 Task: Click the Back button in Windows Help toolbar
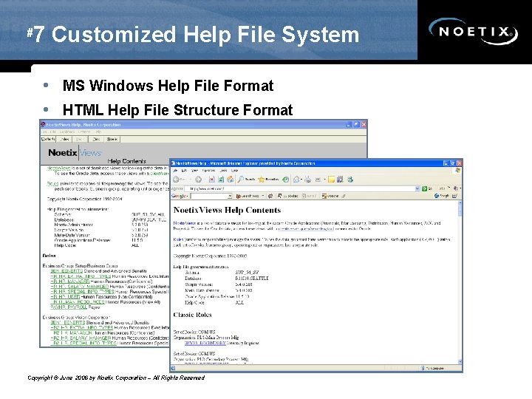click(x=80, y=139)
